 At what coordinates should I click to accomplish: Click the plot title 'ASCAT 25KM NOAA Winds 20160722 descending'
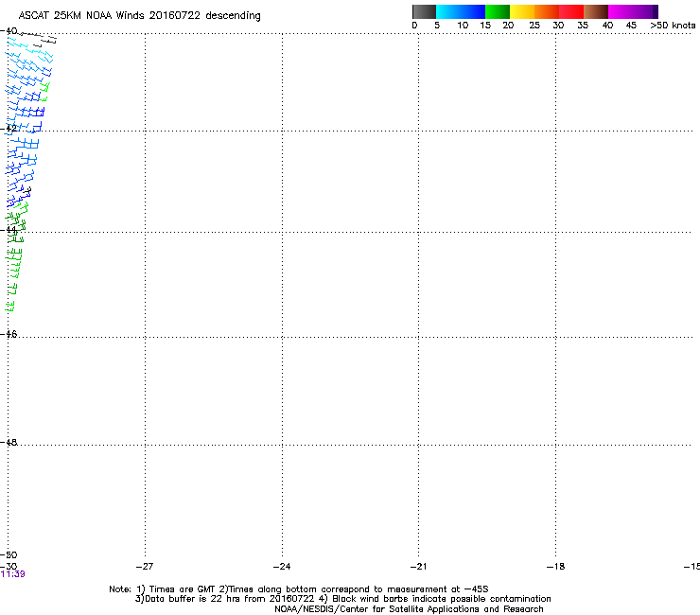139,16
